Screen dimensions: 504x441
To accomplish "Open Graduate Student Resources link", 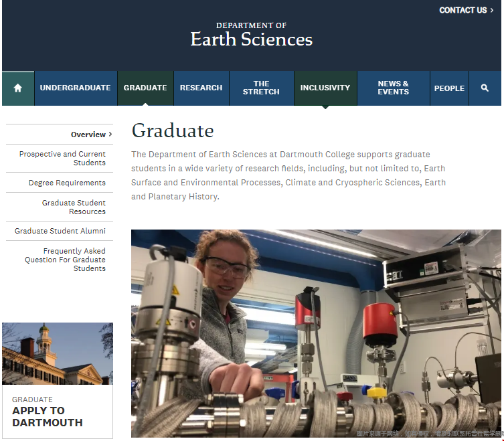I will pyautogui.click(x=74, y=207).
